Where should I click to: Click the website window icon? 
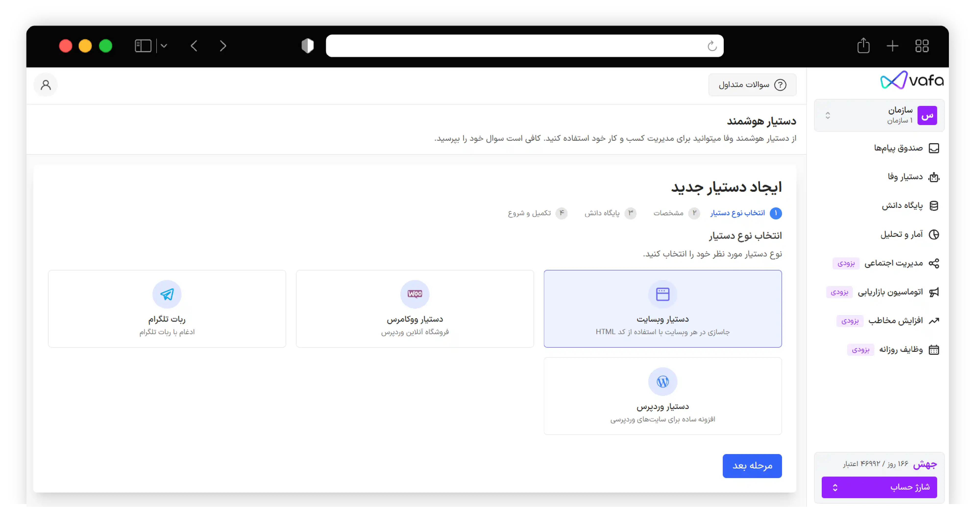coord(663,294)
